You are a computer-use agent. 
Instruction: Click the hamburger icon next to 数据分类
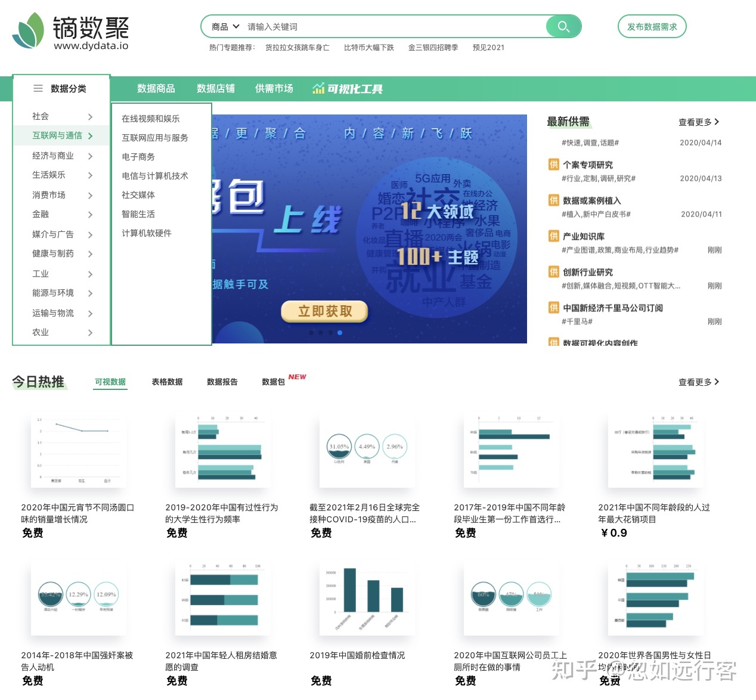[x=38, y=88]
